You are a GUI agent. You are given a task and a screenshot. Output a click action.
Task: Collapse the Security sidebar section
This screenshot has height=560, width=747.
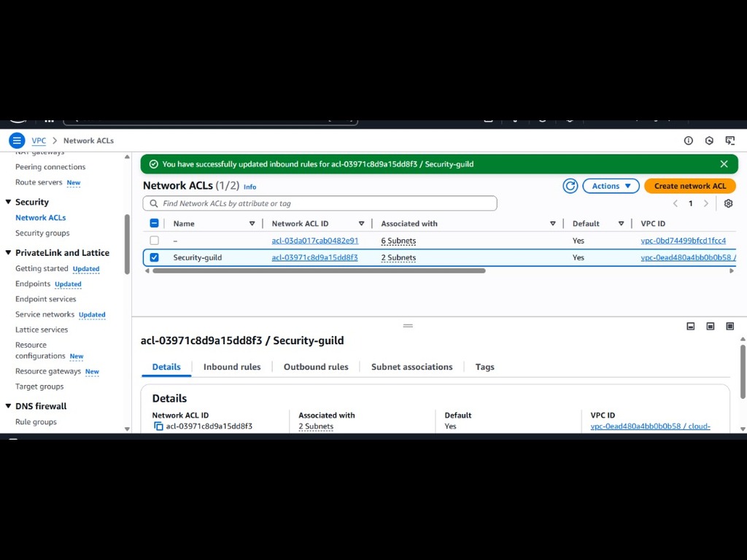click(8, 202)
